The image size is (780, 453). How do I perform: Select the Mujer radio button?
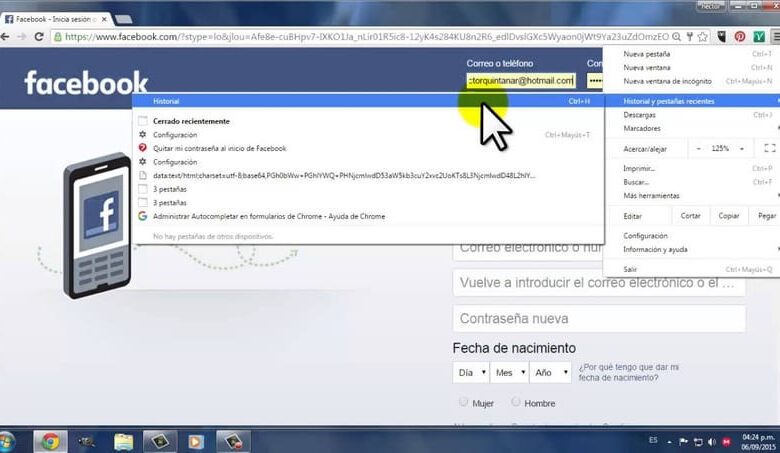(x=464, y=402)
